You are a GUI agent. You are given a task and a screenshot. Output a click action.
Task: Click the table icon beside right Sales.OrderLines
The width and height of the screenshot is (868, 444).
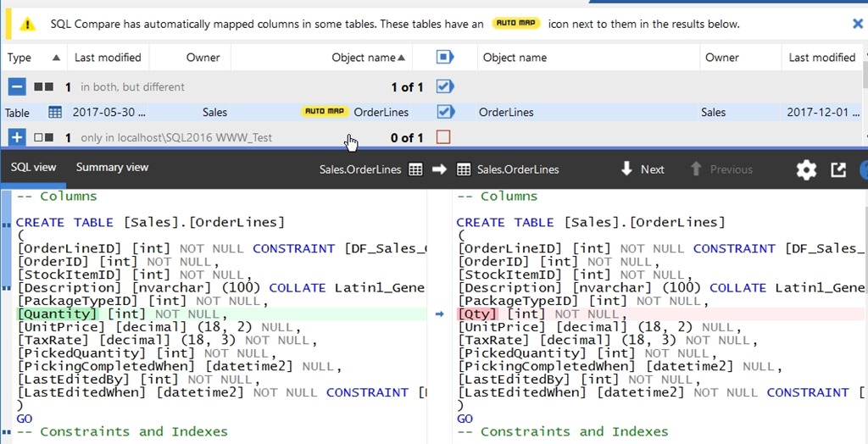pyautogui.click(x=464, y=169)
